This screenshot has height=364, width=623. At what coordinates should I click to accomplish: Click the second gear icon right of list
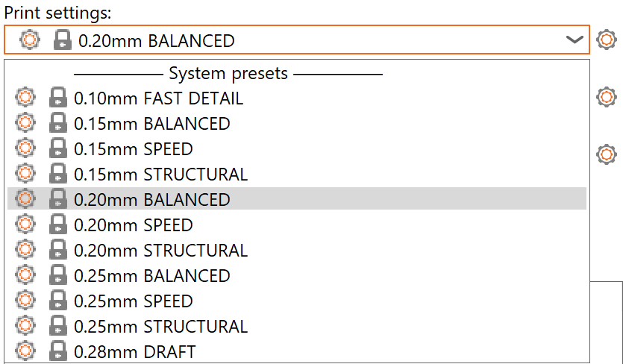[607, 155]
